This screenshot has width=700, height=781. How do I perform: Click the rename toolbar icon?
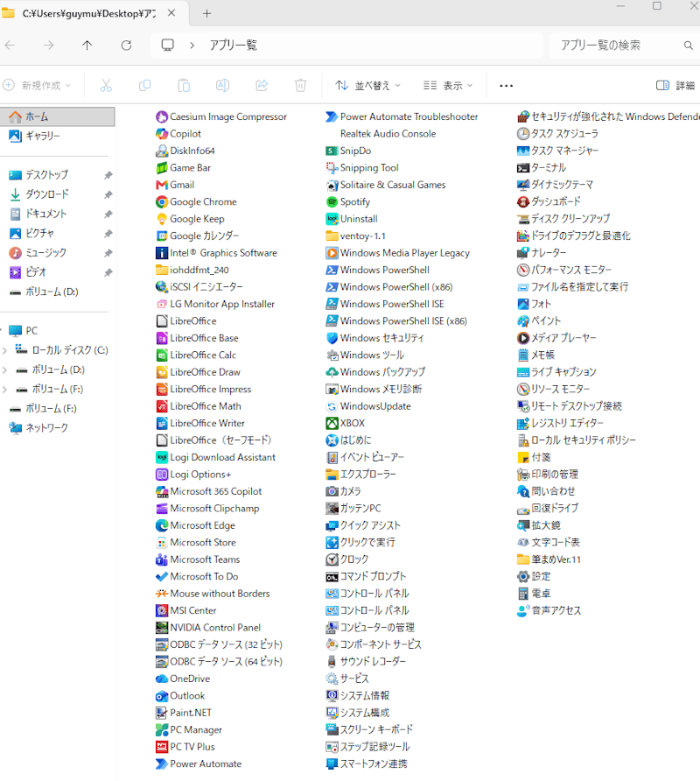click(222, 86)
